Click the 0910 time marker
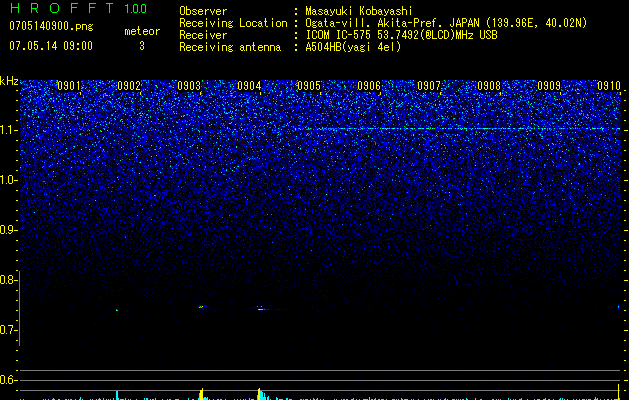The width and height of the screenshot is (629, 400). coord(609,85)
